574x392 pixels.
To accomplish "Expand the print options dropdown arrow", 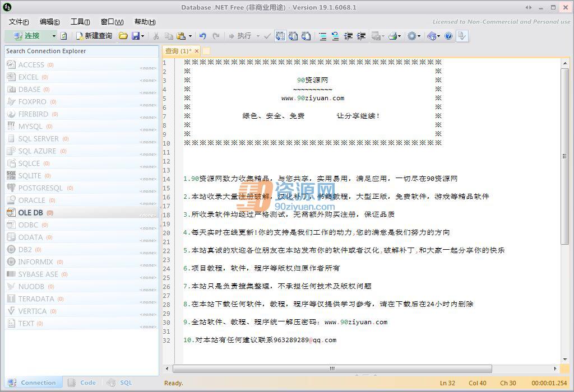I will pyautogui.click(x=399, y=36).
